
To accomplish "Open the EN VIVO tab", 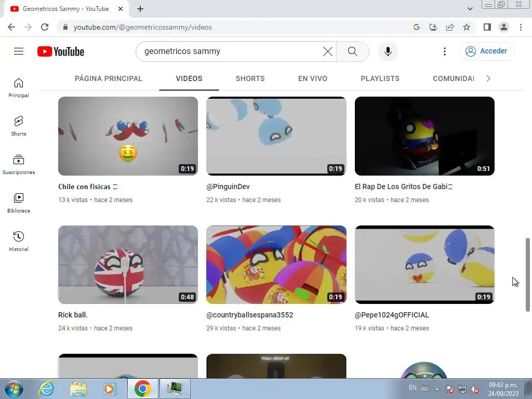I will pos(312,79).
